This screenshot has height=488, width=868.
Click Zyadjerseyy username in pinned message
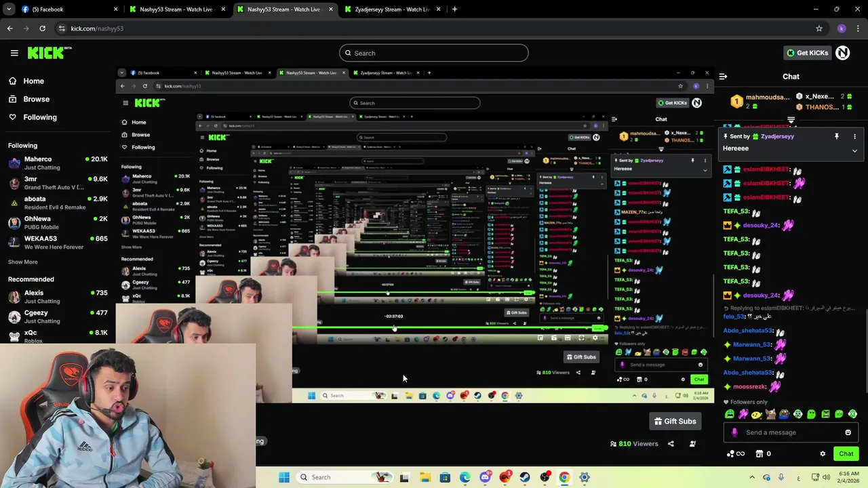click(777, 136)
